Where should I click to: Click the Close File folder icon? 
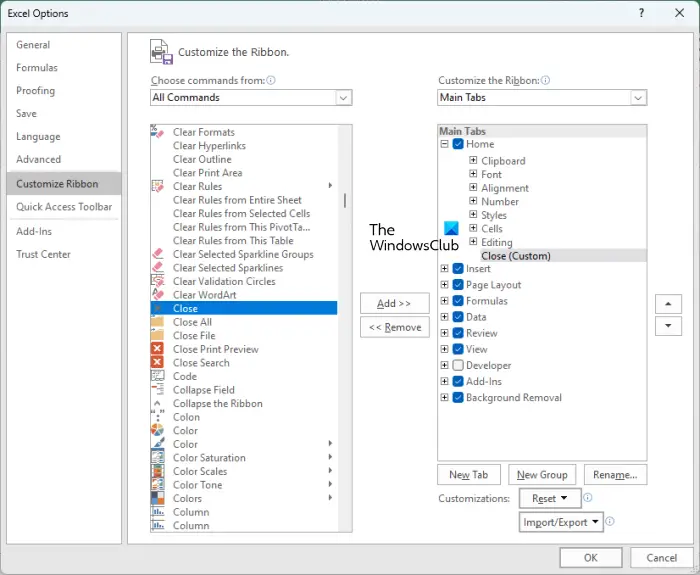pos(157,335)
